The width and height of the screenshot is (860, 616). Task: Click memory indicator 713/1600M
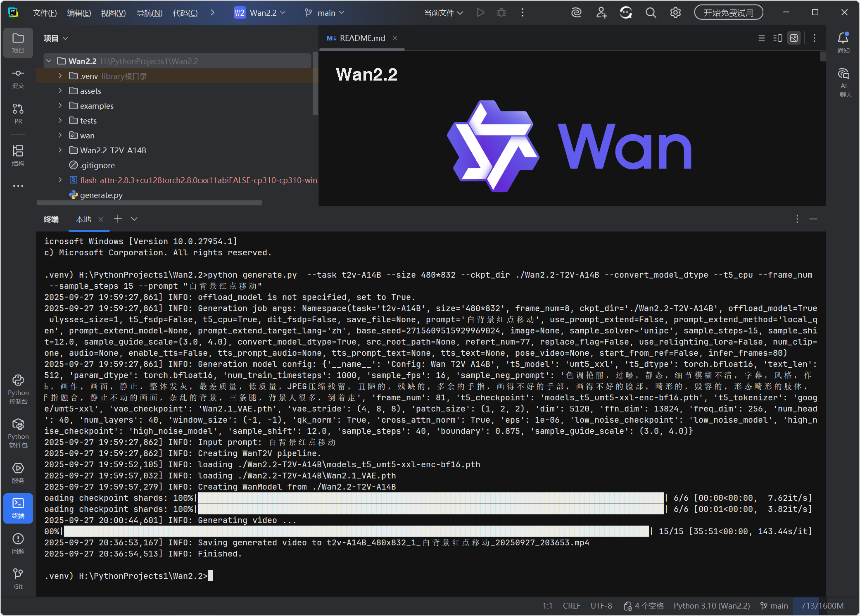tap(822, 606)
